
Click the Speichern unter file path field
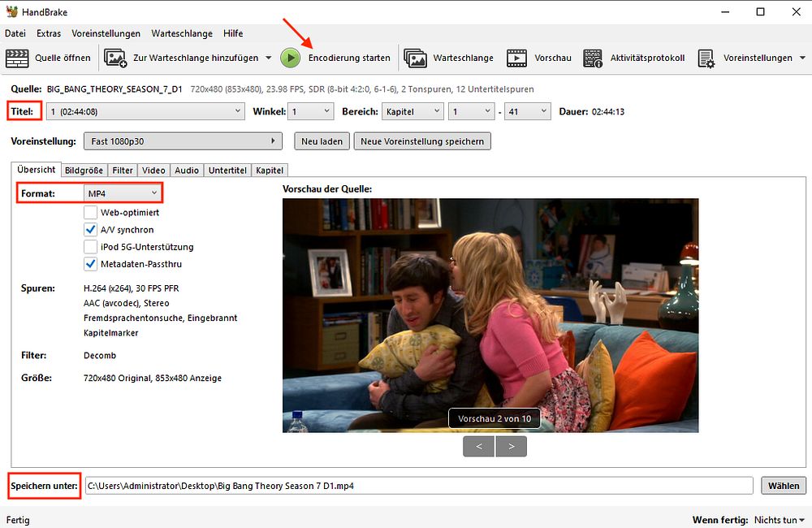click(x=419, y=486)
